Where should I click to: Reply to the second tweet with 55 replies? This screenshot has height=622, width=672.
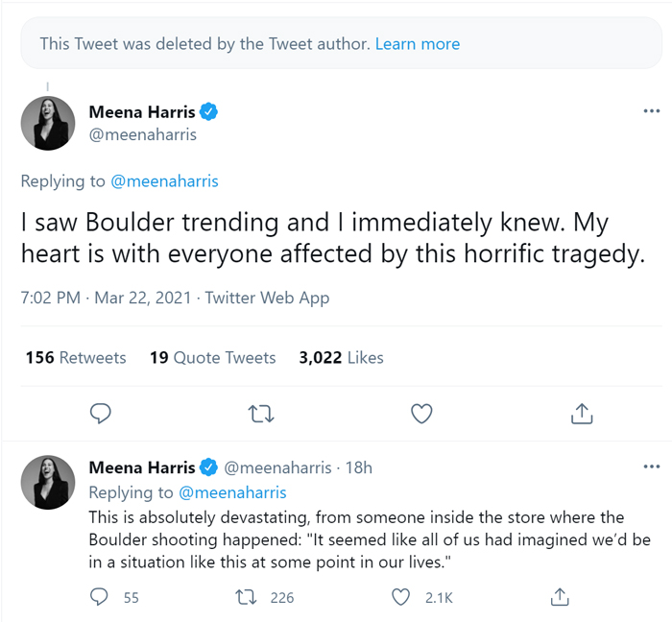point(101,597)
